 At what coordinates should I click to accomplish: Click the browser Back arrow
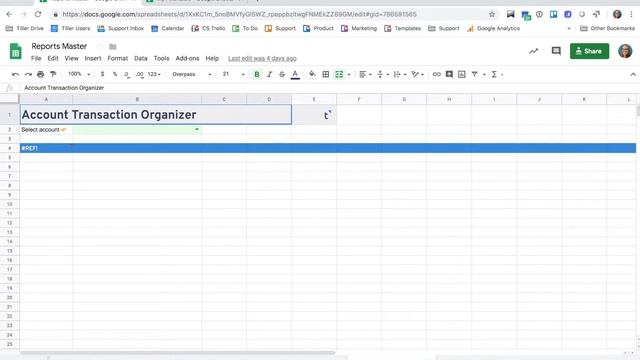point(9,14)
